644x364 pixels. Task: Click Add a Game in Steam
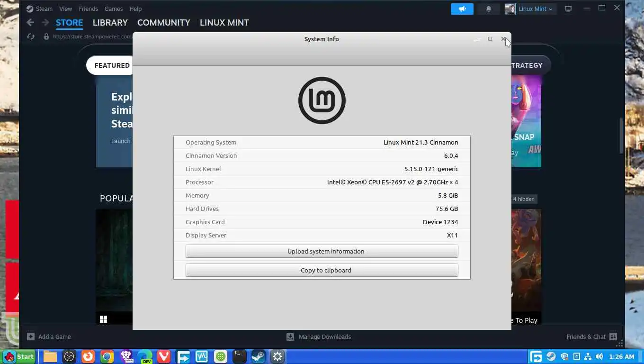(x=54, y=337)
